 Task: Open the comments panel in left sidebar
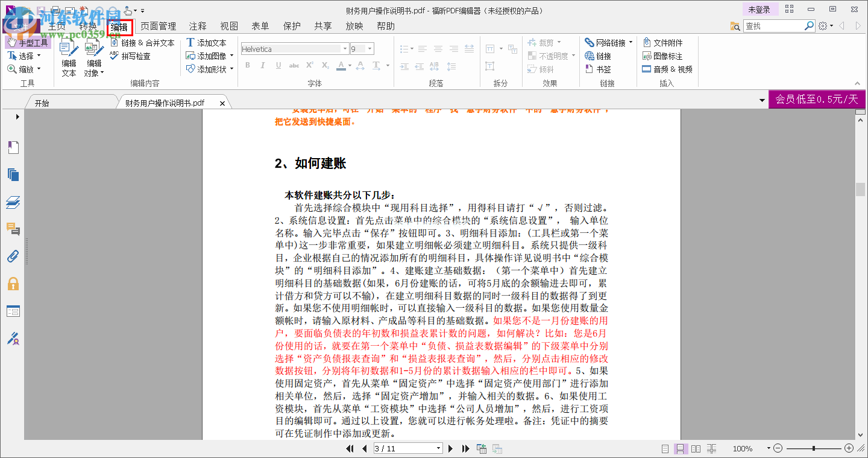(x=13, y=229)
